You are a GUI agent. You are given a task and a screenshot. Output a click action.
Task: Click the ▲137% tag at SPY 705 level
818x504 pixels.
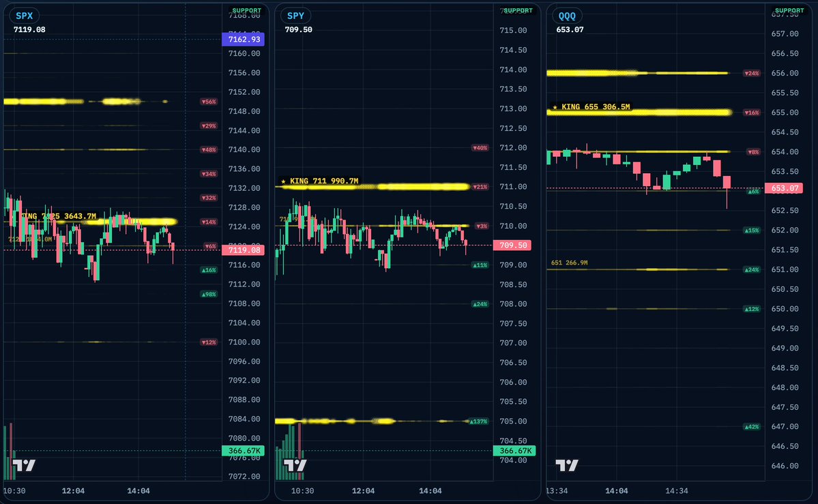pos(478,421)
